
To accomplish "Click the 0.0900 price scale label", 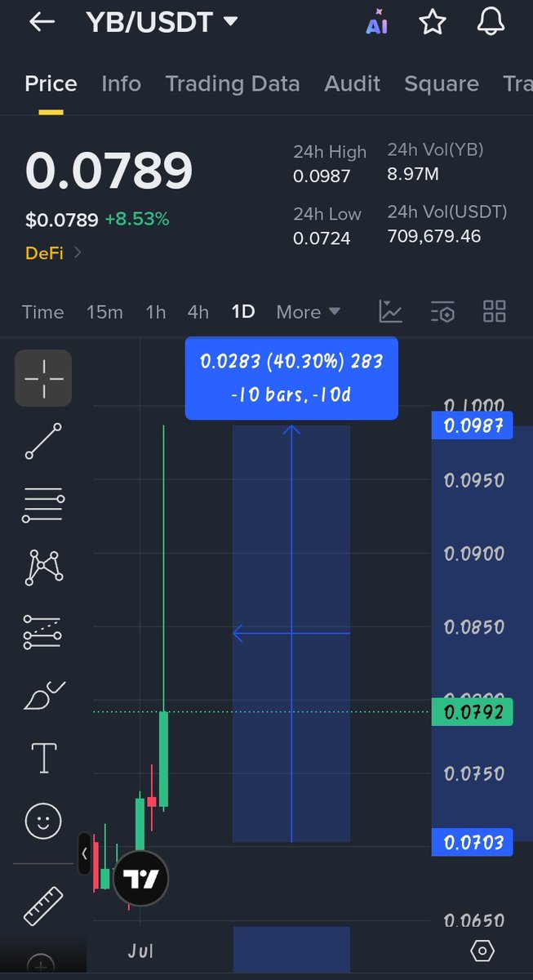I will point(474,554).
